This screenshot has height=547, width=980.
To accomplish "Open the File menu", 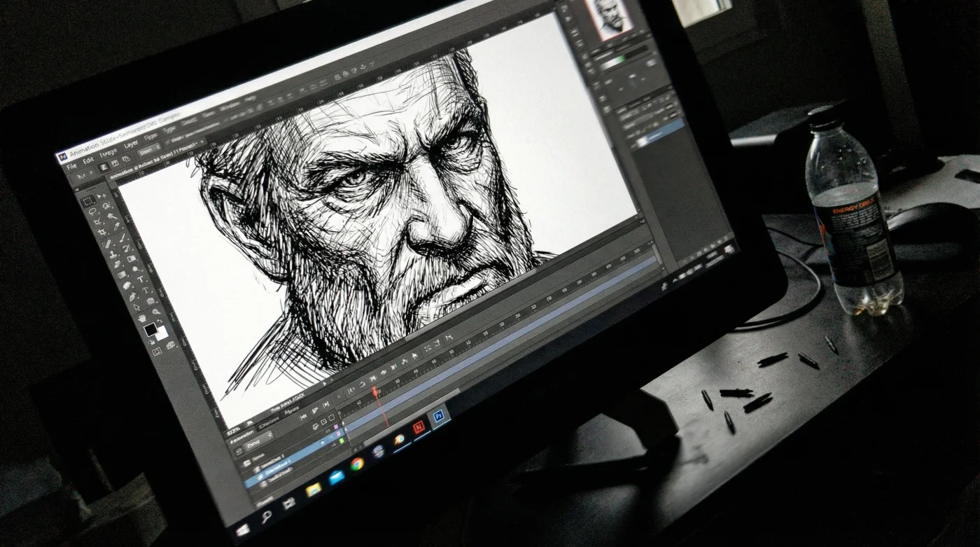I will (71, 167).
